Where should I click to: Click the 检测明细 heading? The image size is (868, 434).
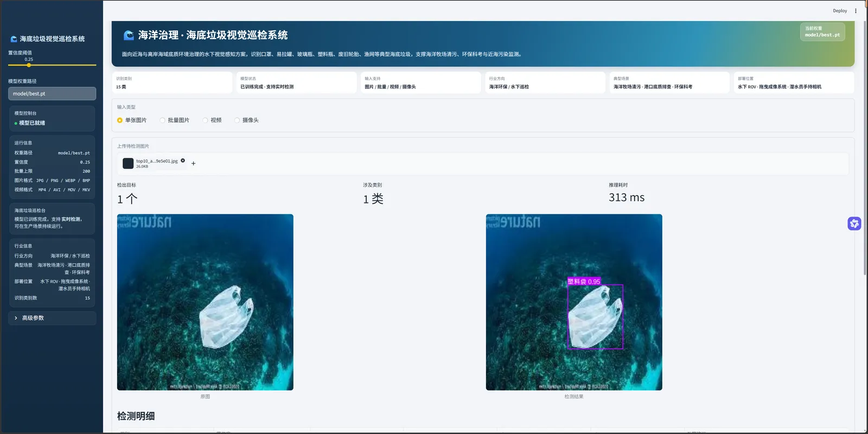tap(136, 416)
